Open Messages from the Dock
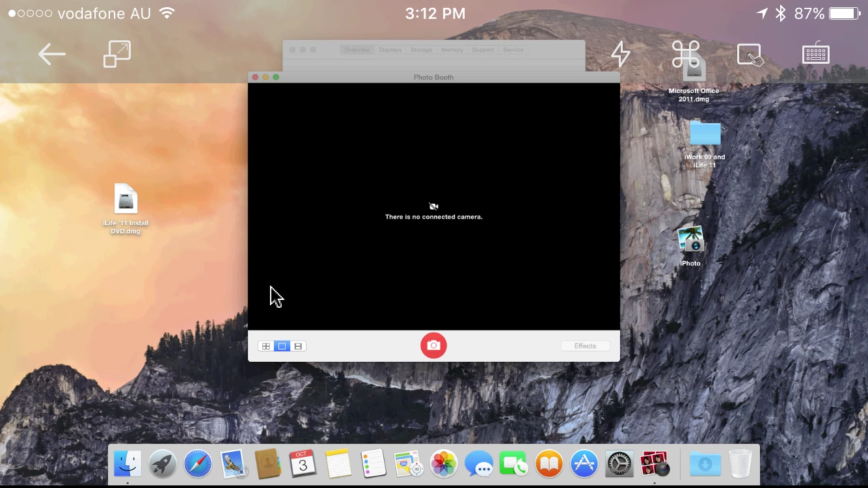Image resolution: width=868 pixels, height=488 pixels. pos(479,465)
